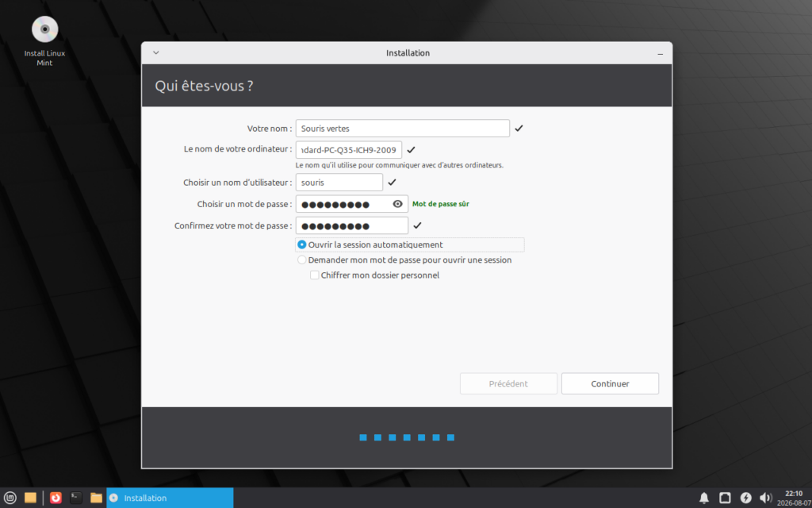Click the username field containing souris
Viewport: 812px width, 508px height.
[x=339, y=182]
